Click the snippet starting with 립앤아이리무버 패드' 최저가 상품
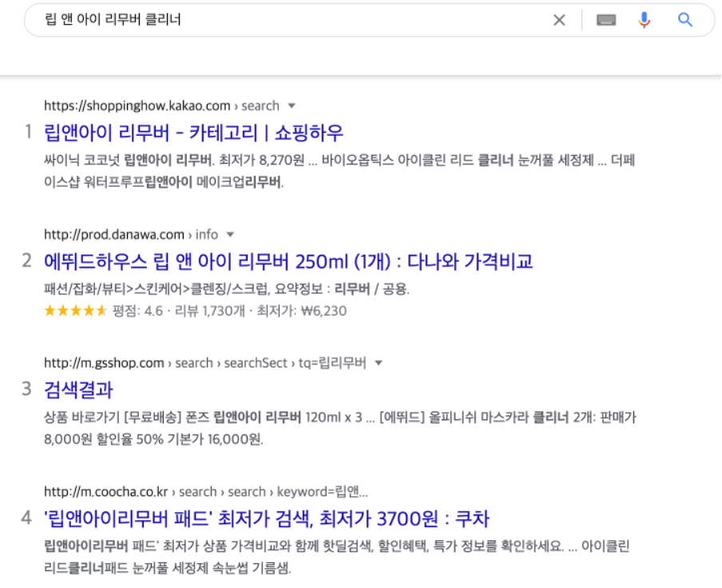Image resolution: width=722 pixels, height=588 pixels. 336,557
